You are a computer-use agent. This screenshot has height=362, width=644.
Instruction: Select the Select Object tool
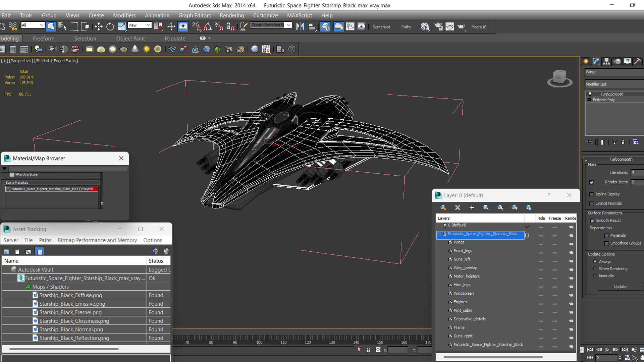(51, 26)
